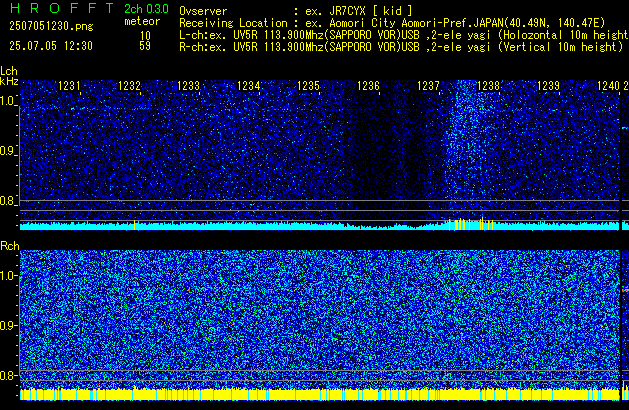Click the cyan Lch signal level bar
This screenshot has width=629, height=410.
point(319,226)
